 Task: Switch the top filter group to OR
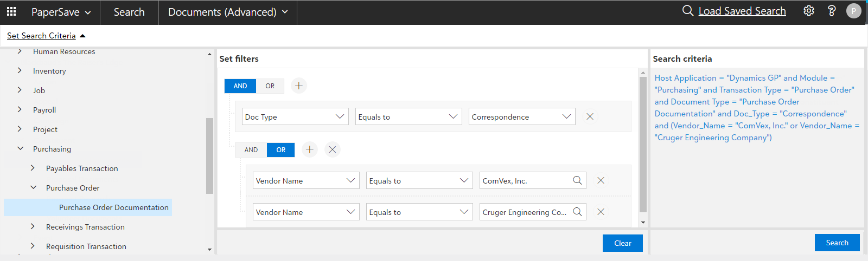[x=270, y=86]
